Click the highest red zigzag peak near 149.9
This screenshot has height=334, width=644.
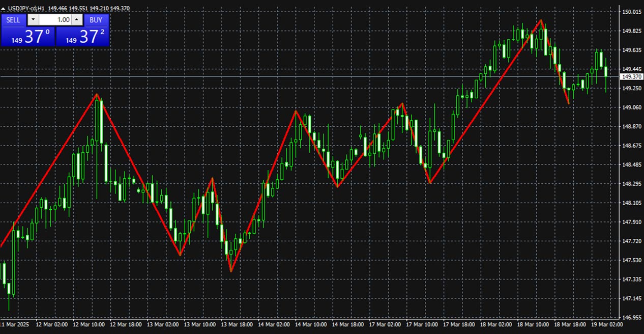[541, 20]
